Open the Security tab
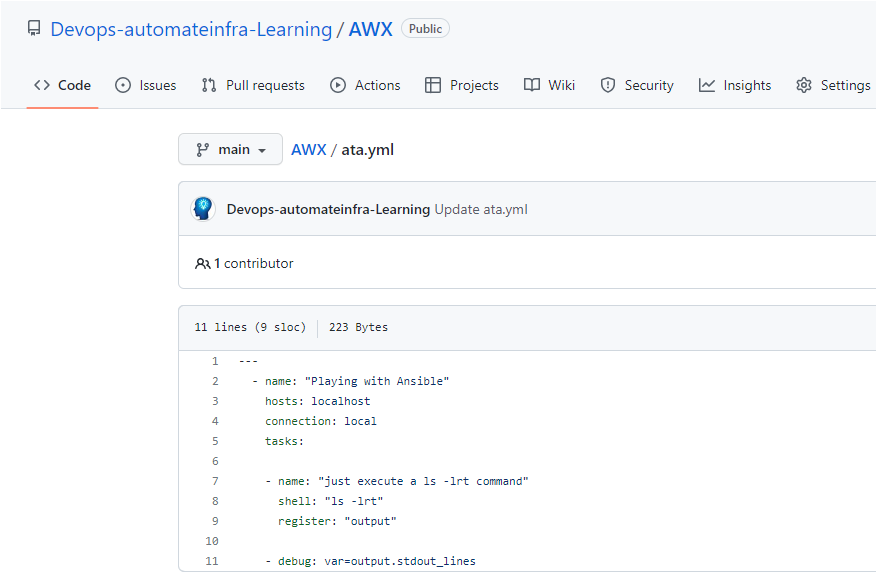877x583 pixels. [637, 85]
